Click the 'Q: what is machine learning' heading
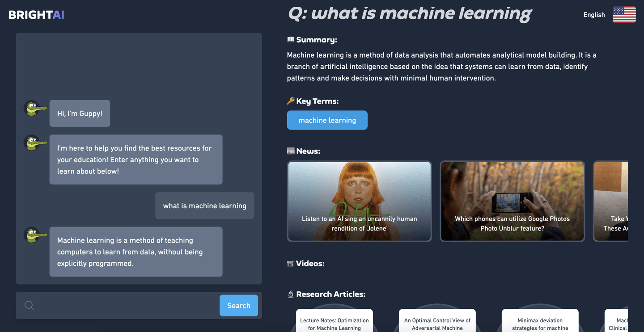 410,14
